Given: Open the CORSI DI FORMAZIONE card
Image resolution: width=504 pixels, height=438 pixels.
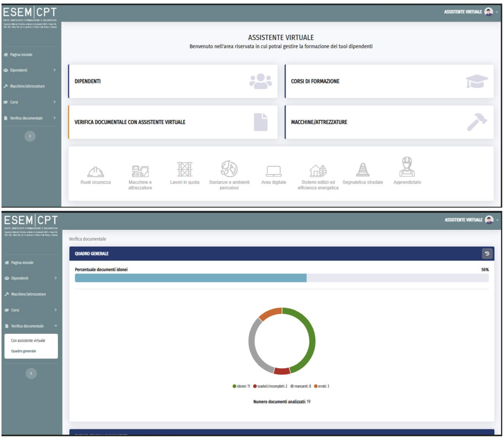Looking at the screenshot, I should pyautogui.click(x=389, y=81).
